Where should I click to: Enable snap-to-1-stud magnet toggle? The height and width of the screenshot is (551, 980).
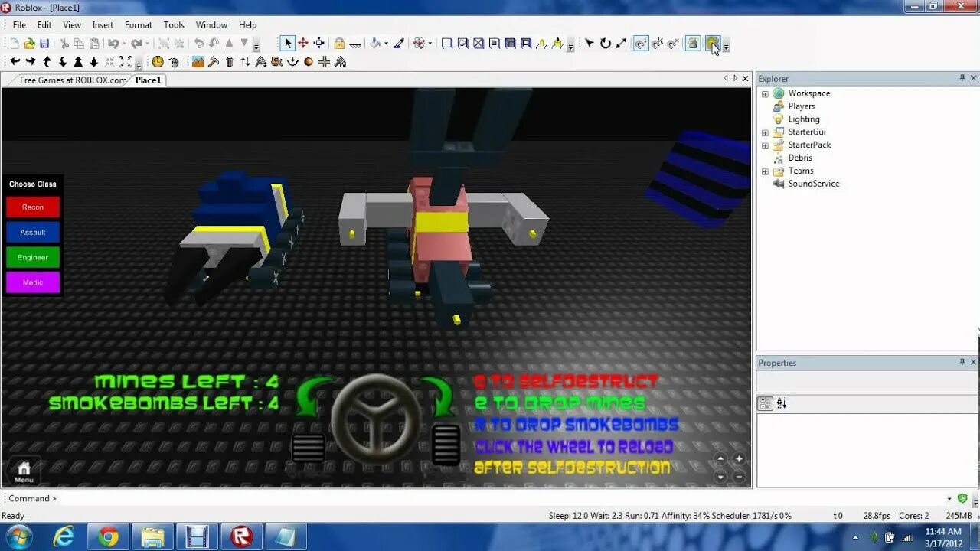[641, 44]
